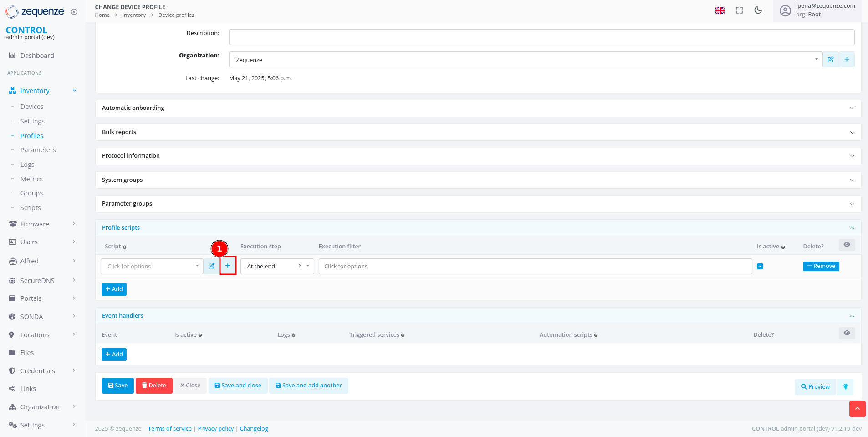Toggle Profile scripts column visibility eye
Viewport: 868px width, 437px height.
[x=847, y=245]
